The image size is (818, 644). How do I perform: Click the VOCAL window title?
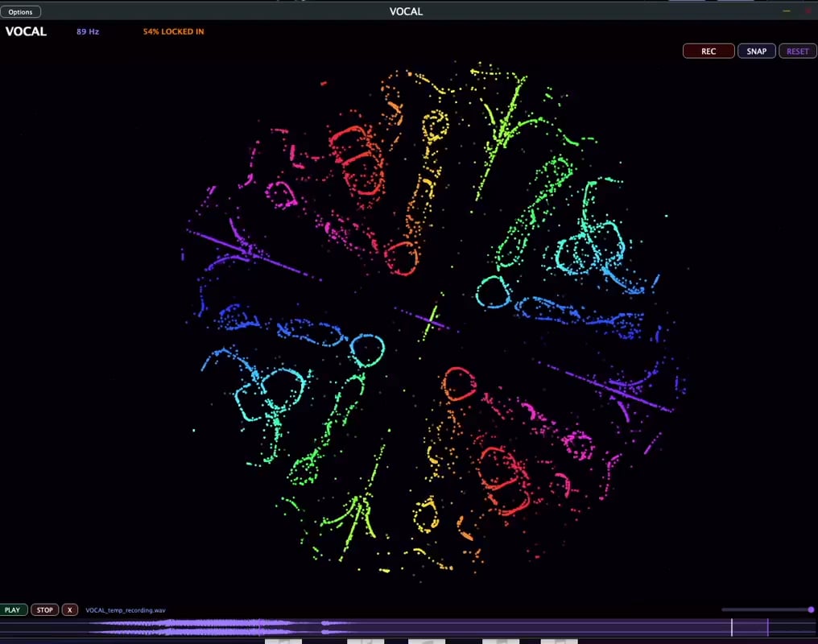click(406, 11)
